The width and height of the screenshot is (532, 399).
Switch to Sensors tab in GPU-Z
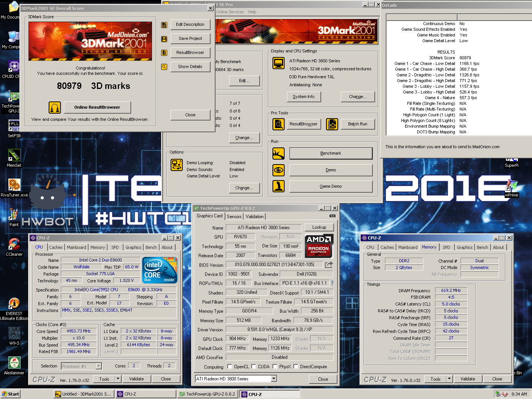(x=234, y=217)
